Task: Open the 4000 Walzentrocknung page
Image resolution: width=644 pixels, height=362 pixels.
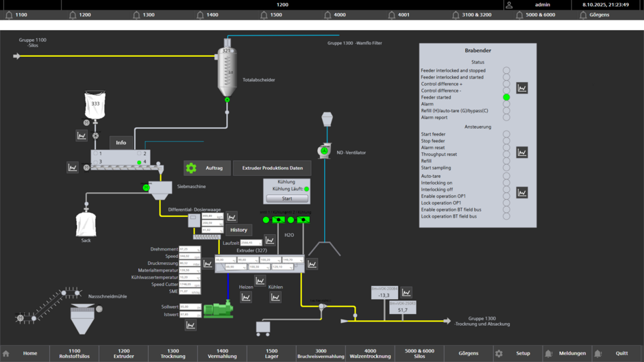Action: [x=370, y=353]
